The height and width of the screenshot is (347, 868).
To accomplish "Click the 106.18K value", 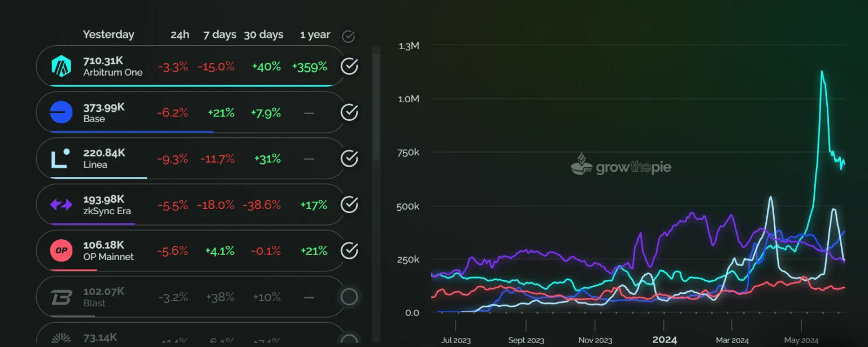I will pyautogui.click(x=103, y=245).
